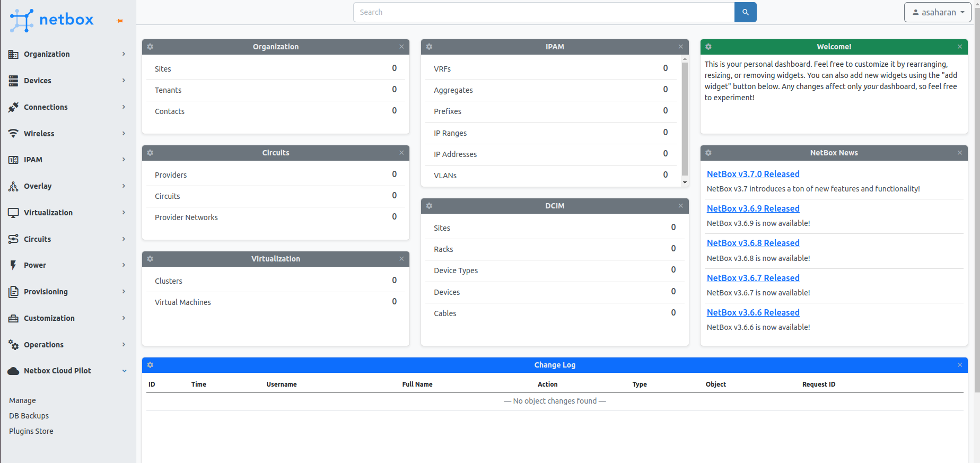Close the Welcome widget

pyautogui.click(x=960, y=47)
